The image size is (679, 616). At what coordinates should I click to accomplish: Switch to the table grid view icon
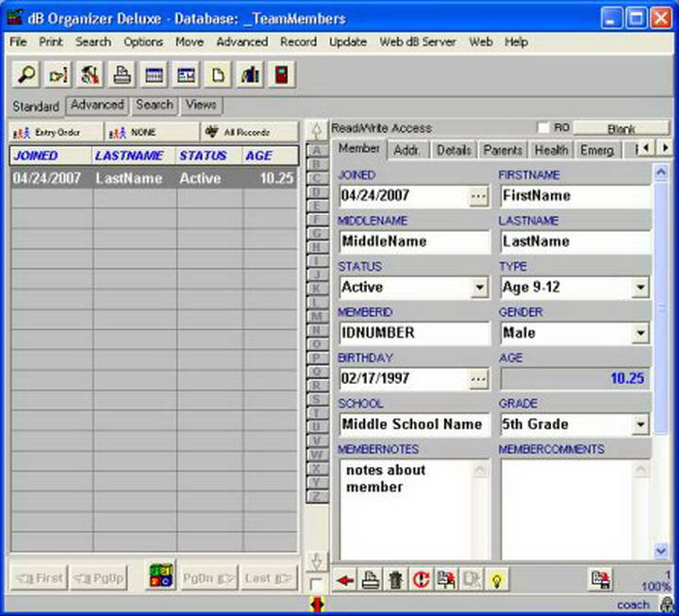(154, 75)
